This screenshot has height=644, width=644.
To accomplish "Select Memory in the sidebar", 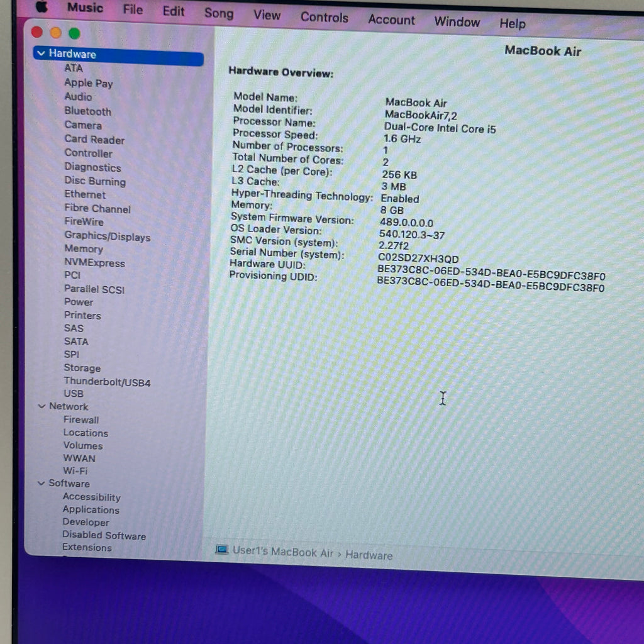I will coord(84,248).
